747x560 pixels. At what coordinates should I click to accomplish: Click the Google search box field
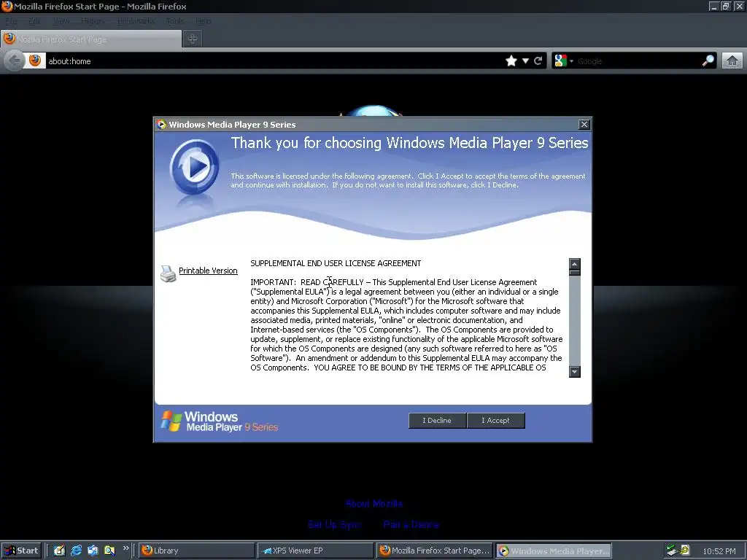pos(638,61)
